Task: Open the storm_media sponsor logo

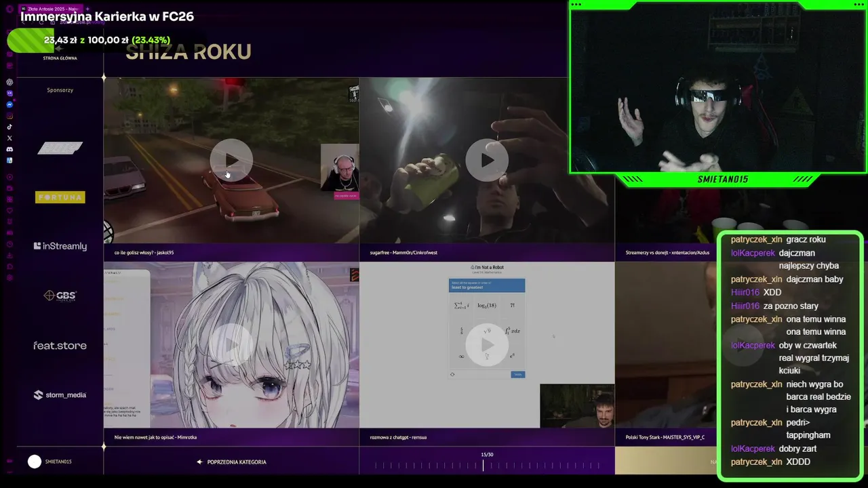Action: (x=60, y=394)
